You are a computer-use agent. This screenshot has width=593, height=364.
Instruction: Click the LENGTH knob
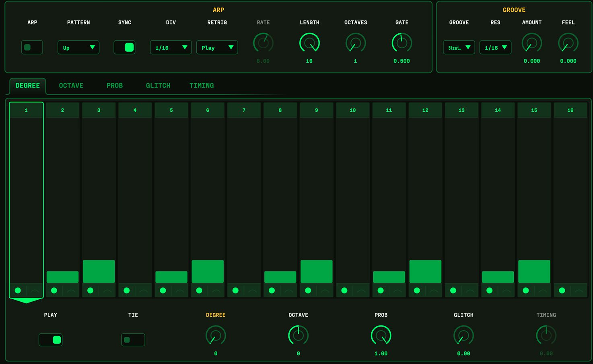pos(309,43)
